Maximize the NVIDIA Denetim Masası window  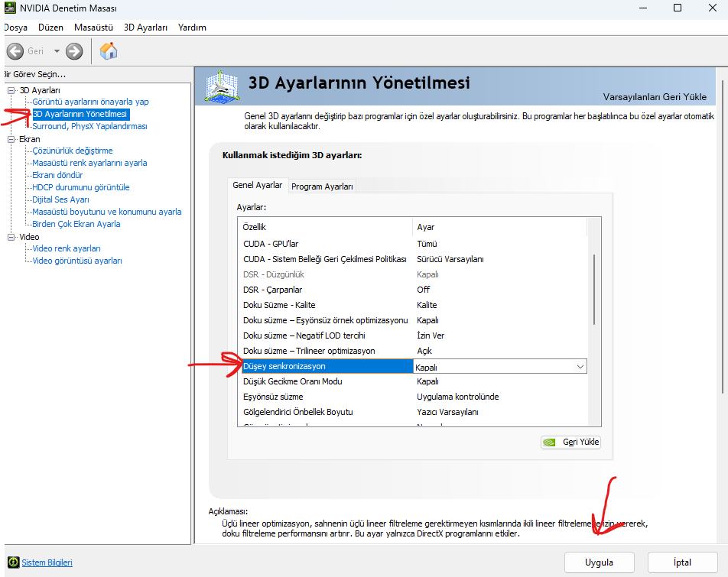(678, 8)
